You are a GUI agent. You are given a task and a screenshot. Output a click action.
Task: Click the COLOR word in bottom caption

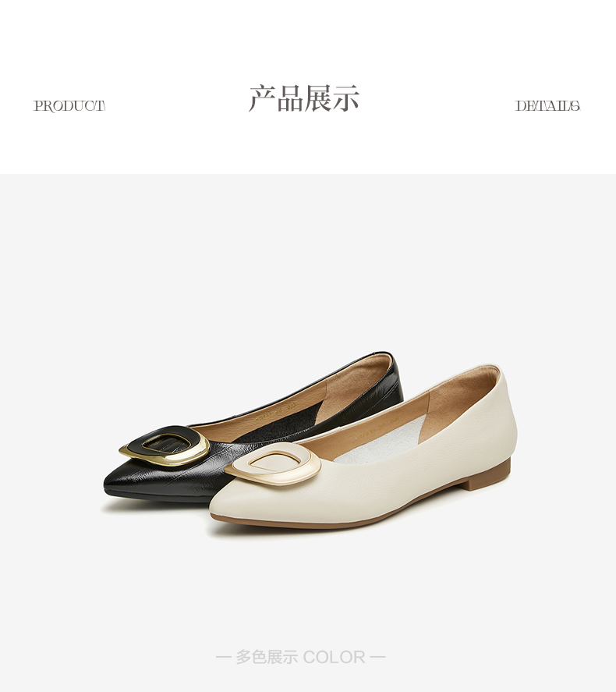[334, 657]
